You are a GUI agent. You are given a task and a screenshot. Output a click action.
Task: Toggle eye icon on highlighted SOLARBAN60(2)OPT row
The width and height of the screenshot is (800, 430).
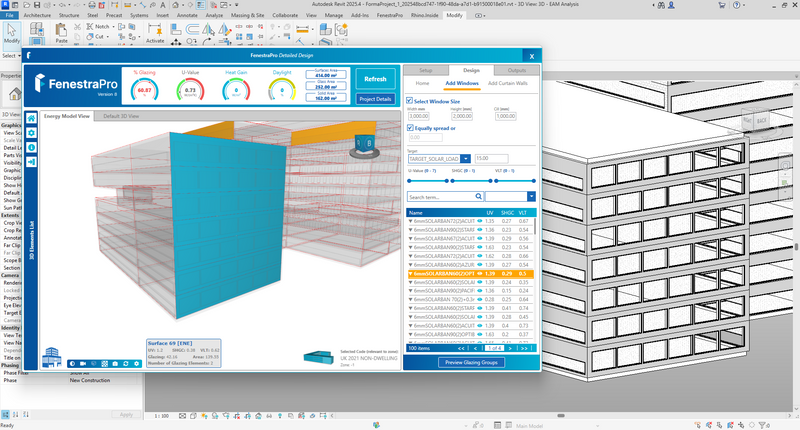(480, 273)
